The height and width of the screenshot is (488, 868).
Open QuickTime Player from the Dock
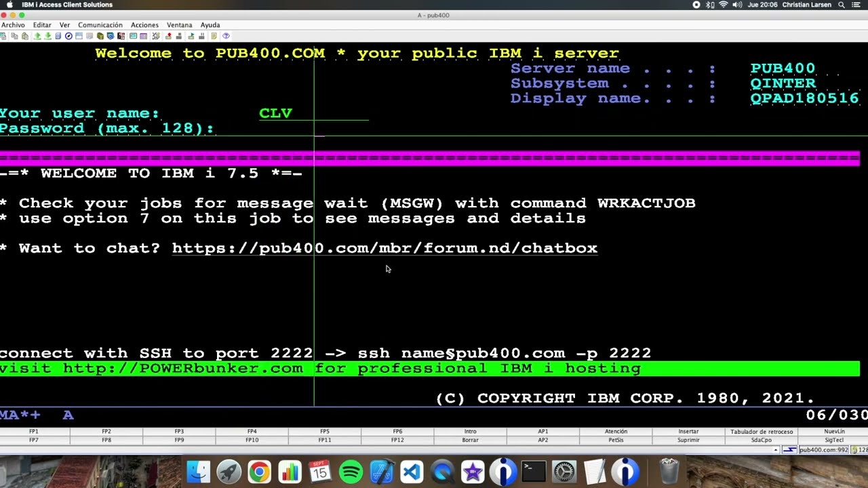442,471
